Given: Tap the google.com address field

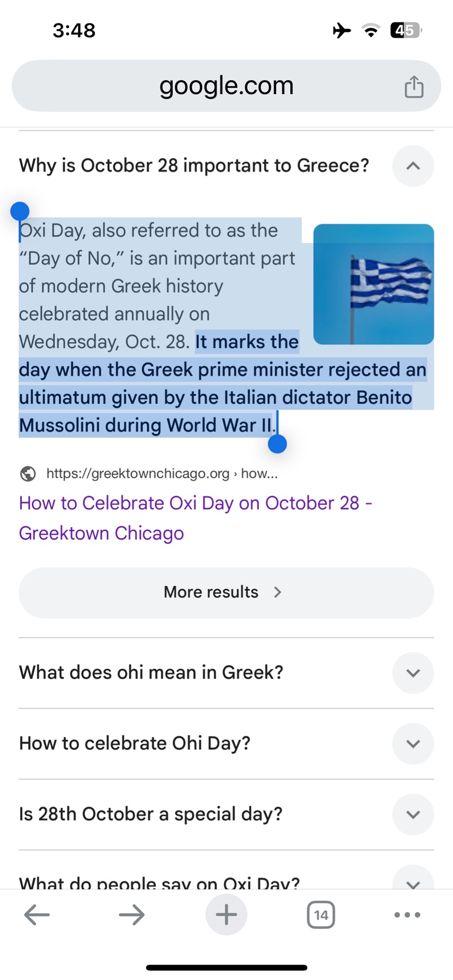Looking at the screenshot, I should (x=226, y=86).
